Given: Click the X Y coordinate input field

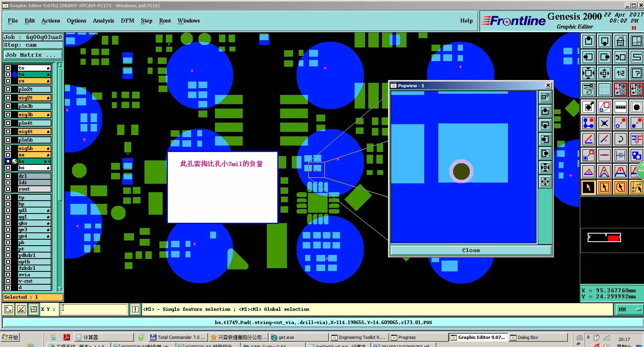Looking at the screenshot, I should tap(94, 309).
